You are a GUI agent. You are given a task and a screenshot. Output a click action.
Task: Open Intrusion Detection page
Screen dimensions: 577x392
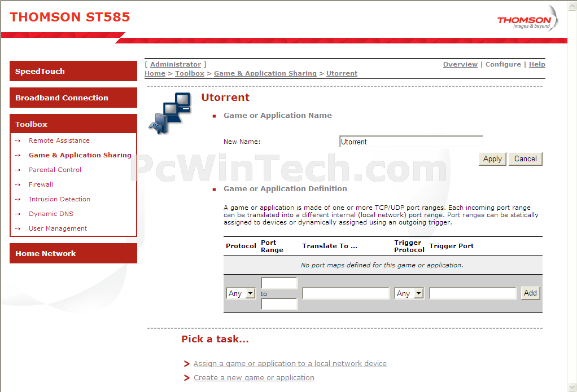point(59,199)
